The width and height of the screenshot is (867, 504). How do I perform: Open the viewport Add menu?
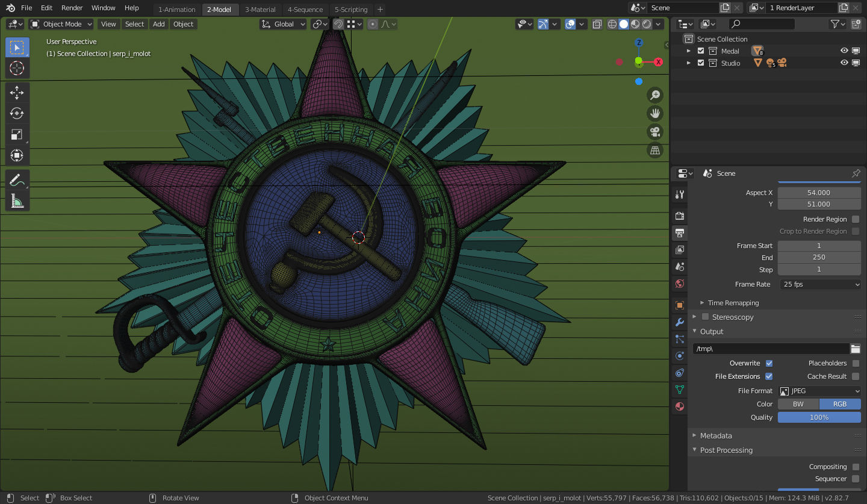(x=158, y=24)
